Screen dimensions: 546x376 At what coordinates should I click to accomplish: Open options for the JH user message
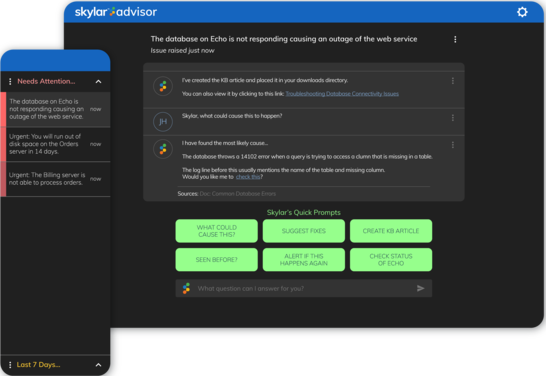point(453,118)
